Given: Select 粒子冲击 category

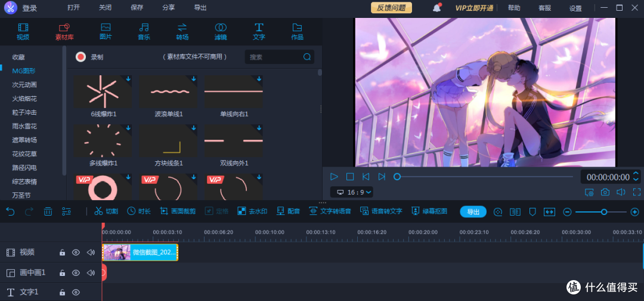Looking at the screenshot, I should point(24,112).
